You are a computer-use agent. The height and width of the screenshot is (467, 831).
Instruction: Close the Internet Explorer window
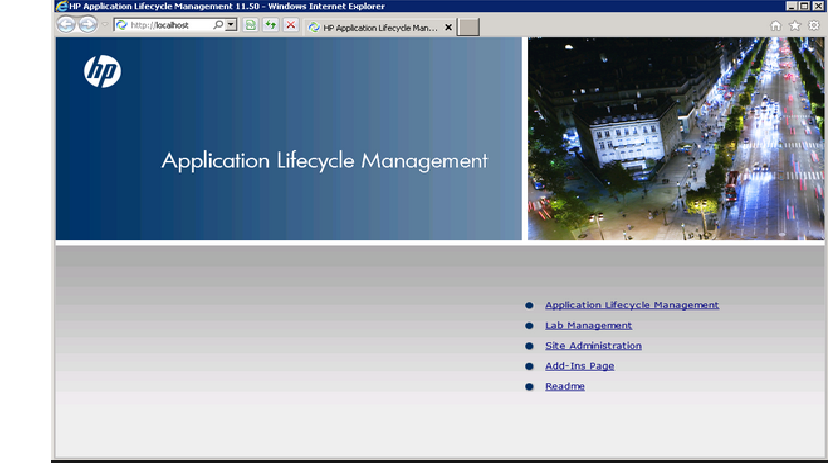click(818, 6)
